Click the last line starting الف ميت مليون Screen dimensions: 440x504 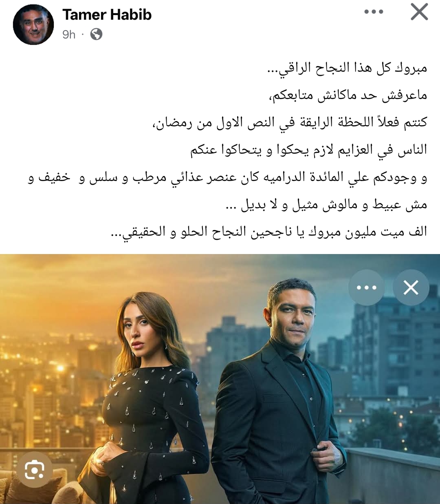coord(269,232)
